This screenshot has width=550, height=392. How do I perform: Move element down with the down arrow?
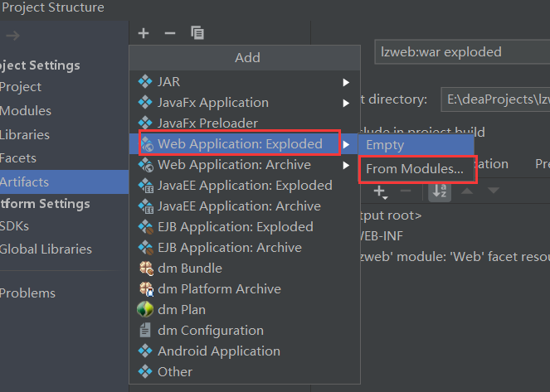click(494, 191)
